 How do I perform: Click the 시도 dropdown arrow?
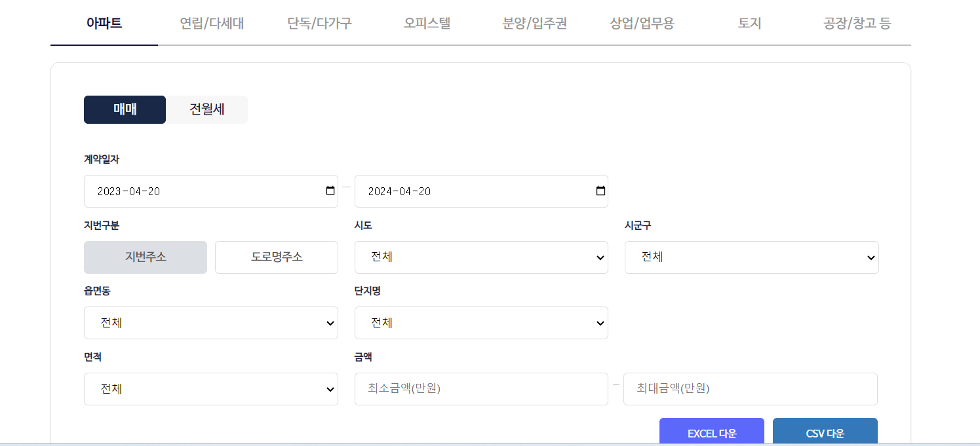tap(598, 257)
